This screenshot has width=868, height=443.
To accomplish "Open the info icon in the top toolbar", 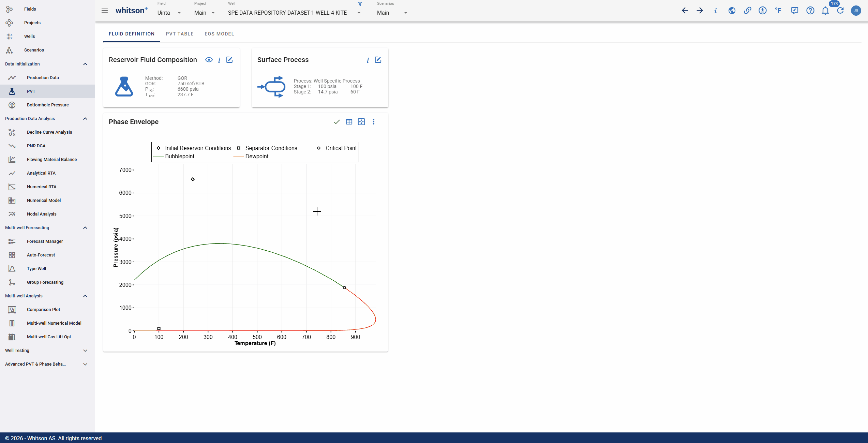I will [x=715, y=11].
